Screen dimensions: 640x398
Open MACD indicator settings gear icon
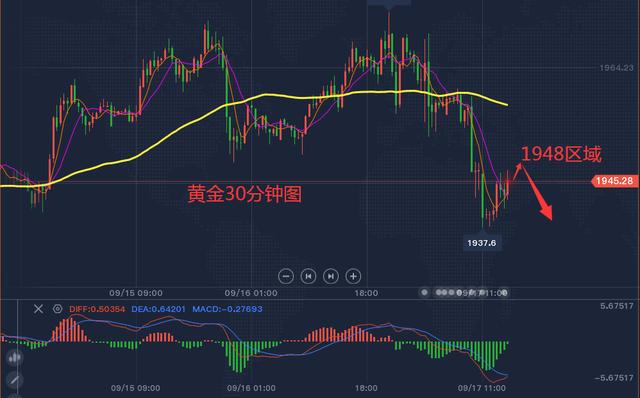(x=58, y=309)
